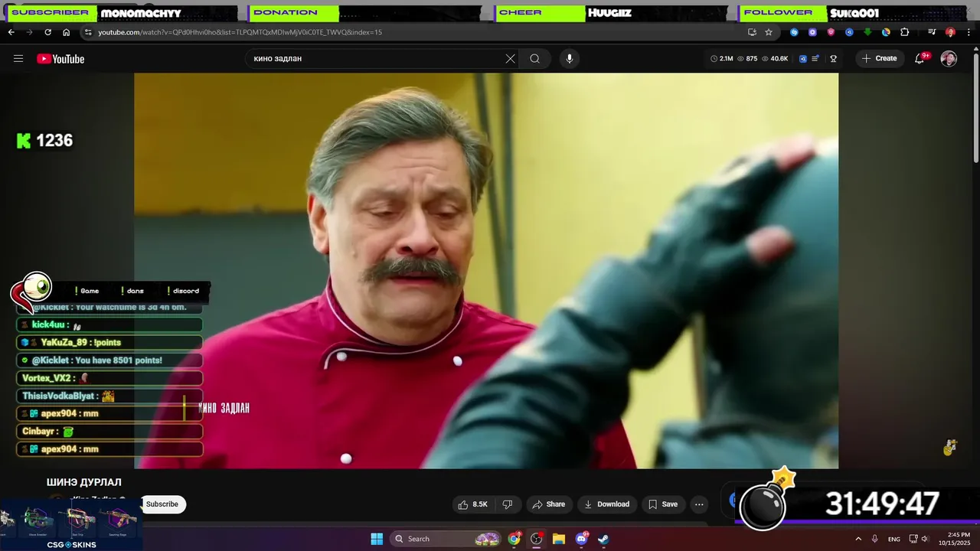
Task: Open the YouTube account avatar menu
Action: coord(949,59)
